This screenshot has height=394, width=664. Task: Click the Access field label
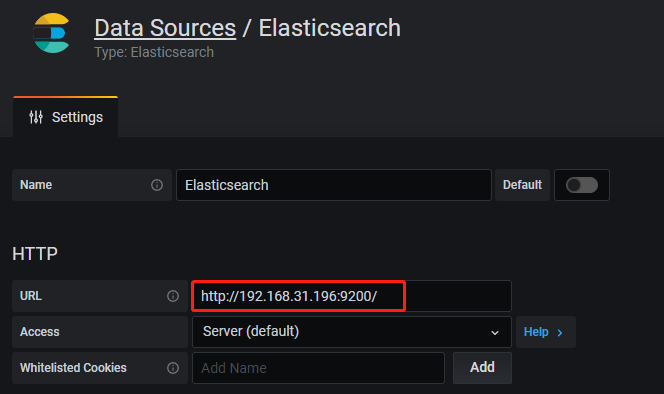point(40,332)
